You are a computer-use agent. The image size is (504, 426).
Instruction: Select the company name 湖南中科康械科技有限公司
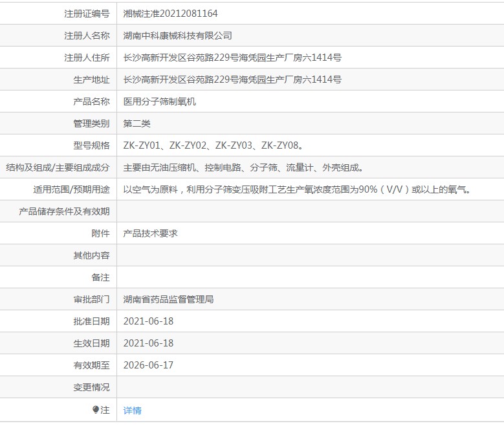pos(177,36)
